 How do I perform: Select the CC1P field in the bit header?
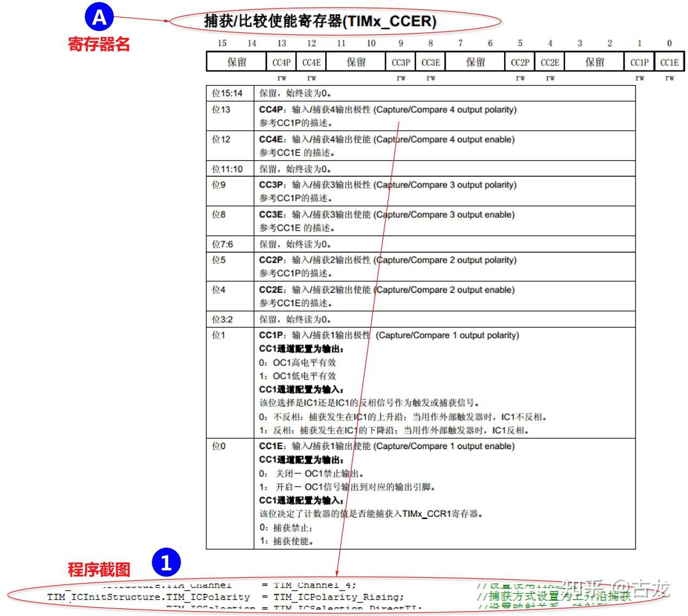(x=639, y=61)
